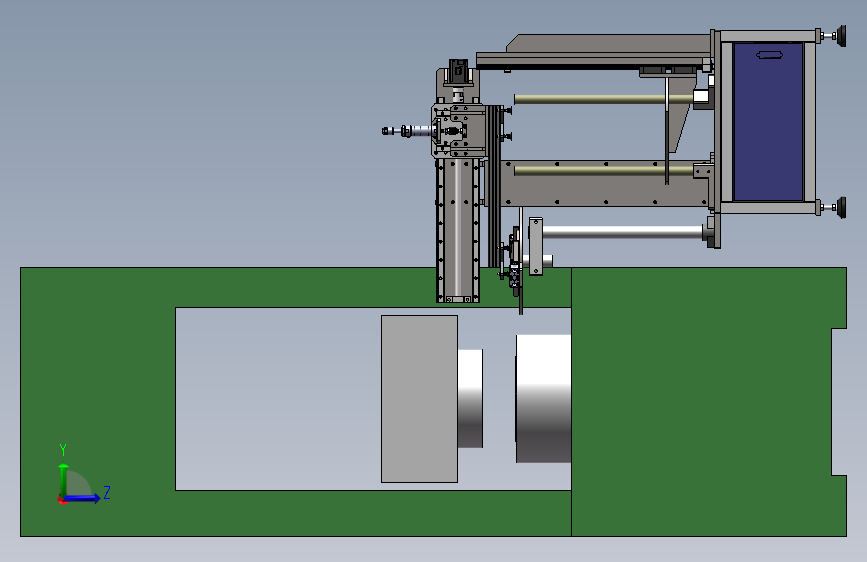Click the blue Z axis arrow of the triad

click(82, 498)
